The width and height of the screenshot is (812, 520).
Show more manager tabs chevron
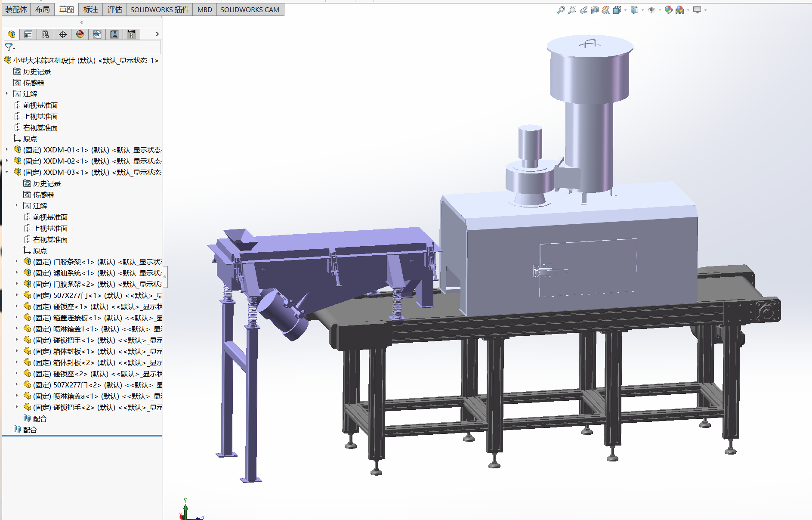(x=157, y=34)
